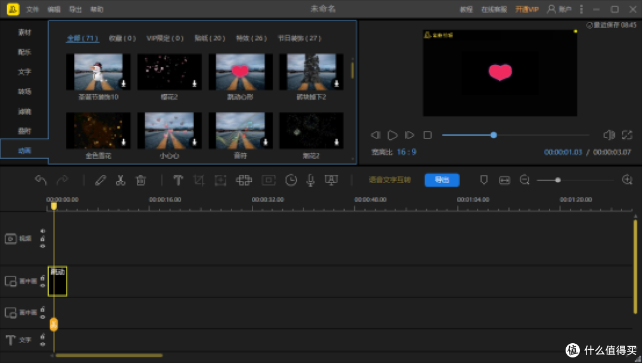Viewport: 643px width, 364px height.
Task: Click the clock duration tool icon
Action: point(291,180)
